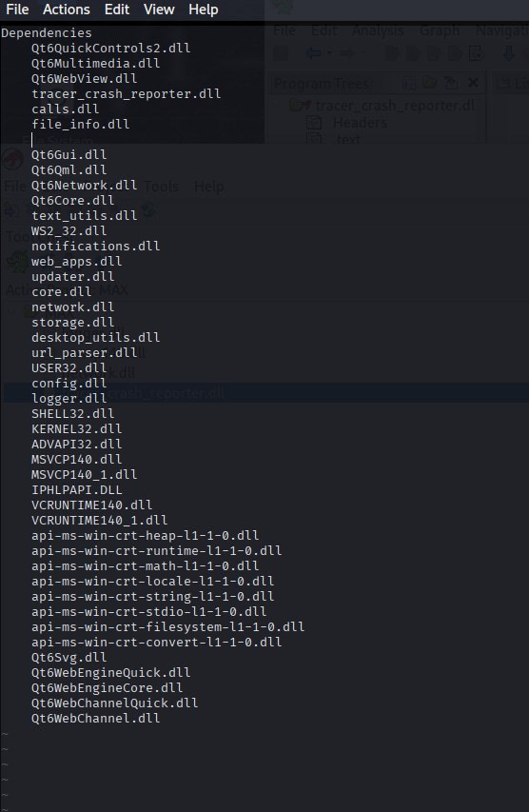Image resolution: width=529 pixels, height=812 pixels.
Task: Place cursor on IPHLPAPI.DLL line
Action: (x=77, y=489)
